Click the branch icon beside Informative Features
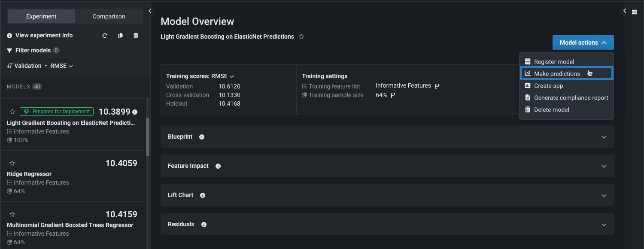 tap(437, 86)
